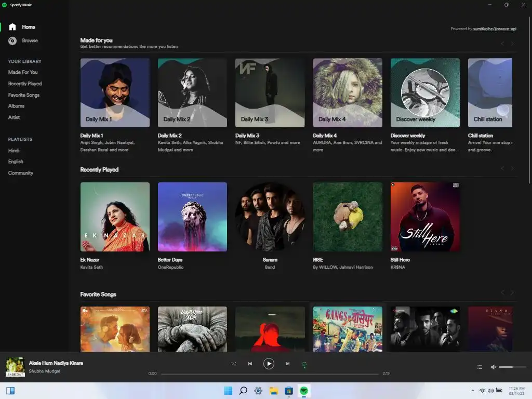This screenshot has width=532, height=399.
Task: Open Discover weekly cover
Action: pyautogui.click(x=425, y=92)
